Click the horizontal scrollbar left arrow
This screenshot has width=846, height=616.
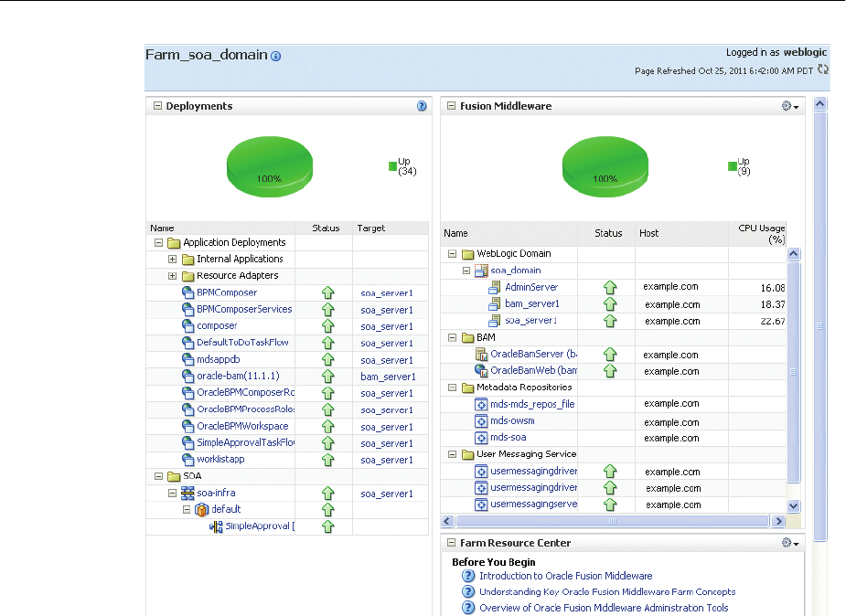(447, 521)
